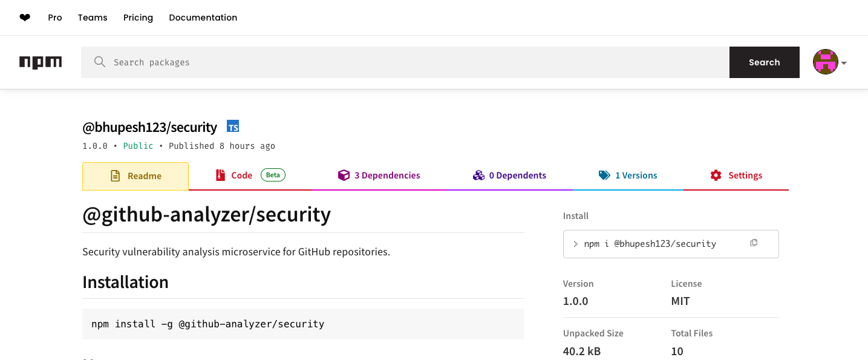Click the Beta badge on Code tab
Screen dimensions: 868x360
(x=273, y=175)
